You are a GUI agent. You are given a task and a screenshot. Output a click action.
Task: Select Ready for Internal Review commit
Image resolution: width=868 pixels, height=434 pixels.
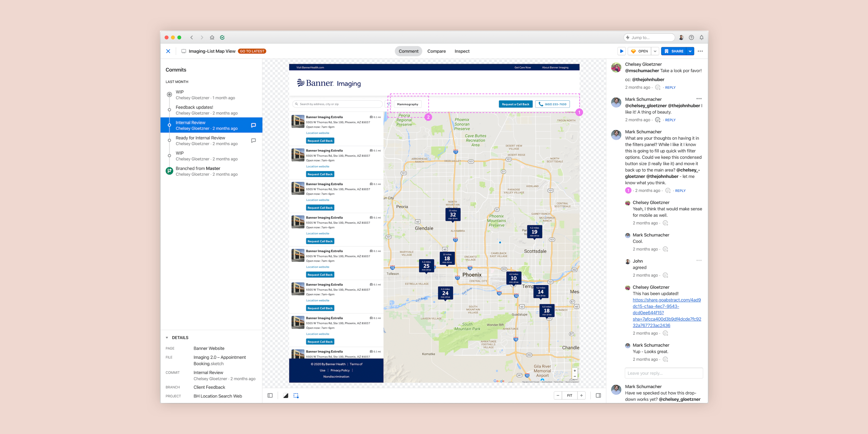point(211,141)
